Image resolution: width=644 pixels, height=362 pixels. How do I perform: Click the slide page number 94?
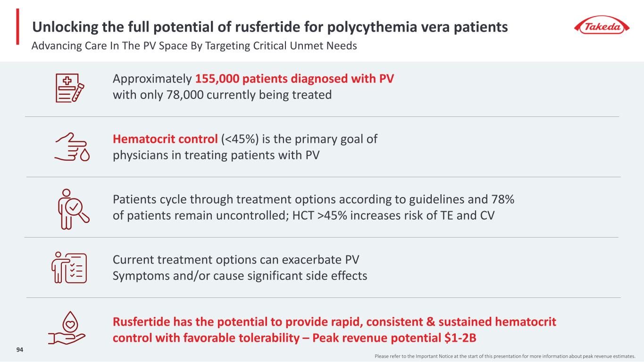tap(20, 350)
